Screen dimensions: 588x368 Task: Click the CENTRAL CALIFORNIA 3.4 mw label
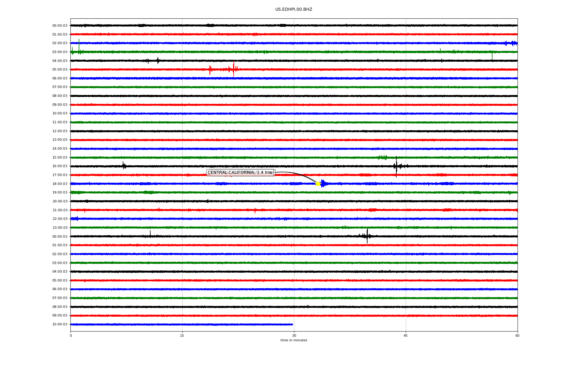(240, 173)
